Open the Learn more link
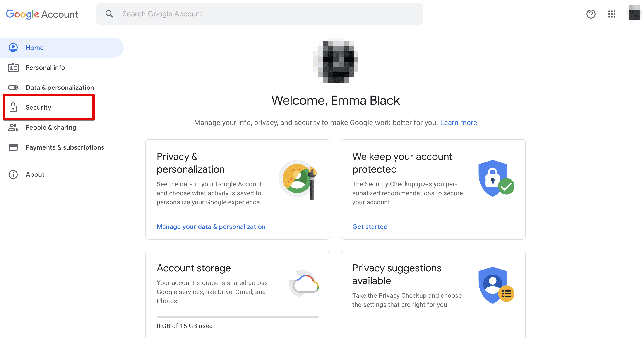 point(459,122)
